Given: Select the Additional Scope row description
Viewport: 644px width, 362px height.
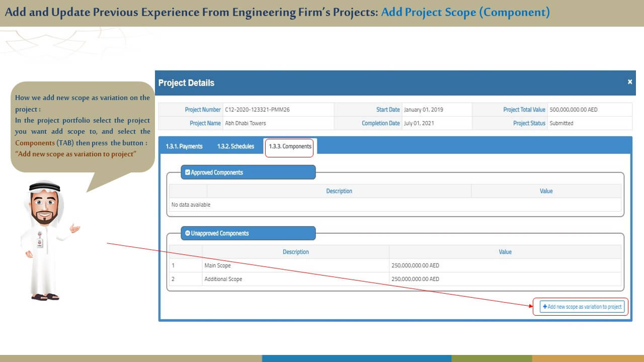Looking at the screenshot, I should point(223,279).
